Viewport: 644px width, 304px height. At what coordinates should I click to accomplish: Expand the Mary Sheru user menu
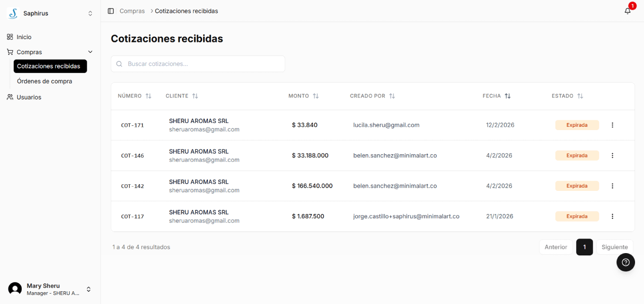(x=88, y=289)
